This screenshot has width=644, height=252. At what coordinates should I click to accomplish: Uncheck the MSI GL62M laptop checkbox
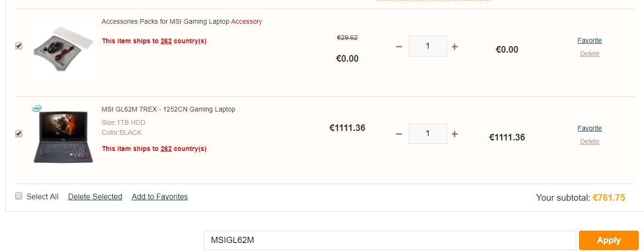pos(19,134)
